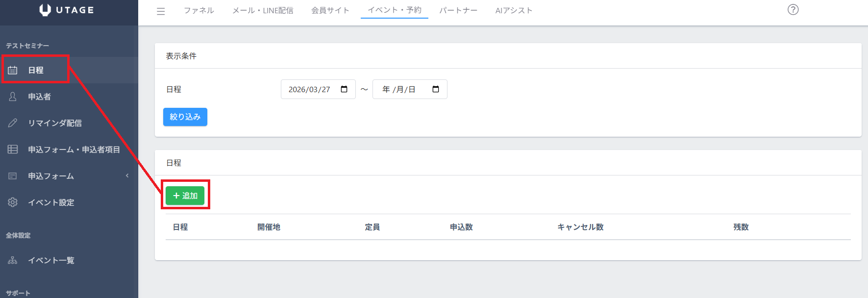Go to the 会員サイト tab
This screenshot has height=298, width=868.
330,10
